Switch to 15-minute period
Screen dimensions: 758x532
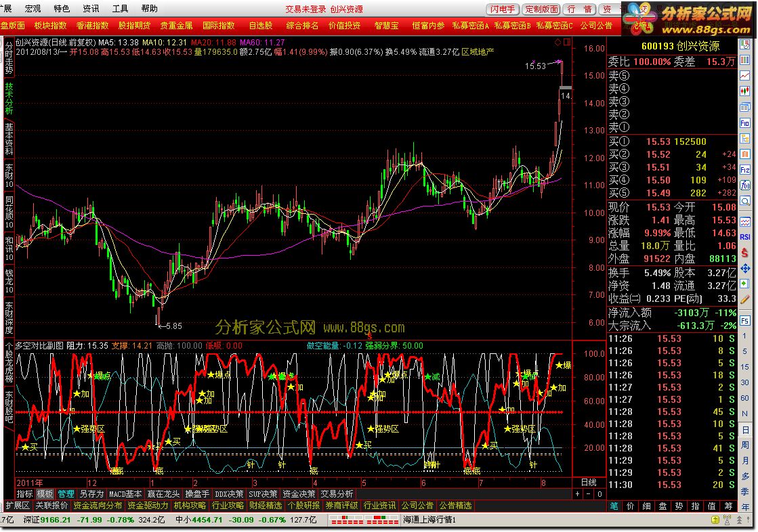pos(745,367)
